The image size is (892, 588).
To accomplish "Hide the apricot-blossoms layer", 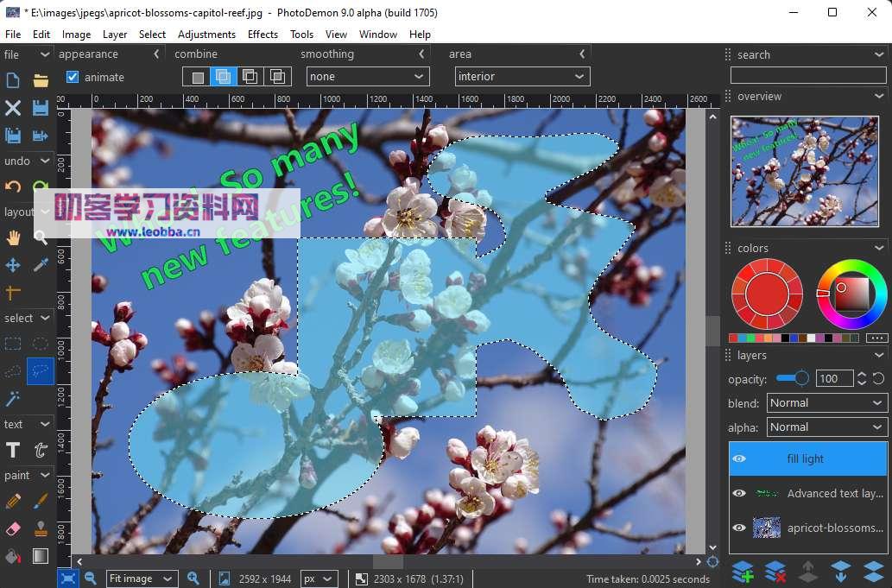I will click(x=739, y=528).
